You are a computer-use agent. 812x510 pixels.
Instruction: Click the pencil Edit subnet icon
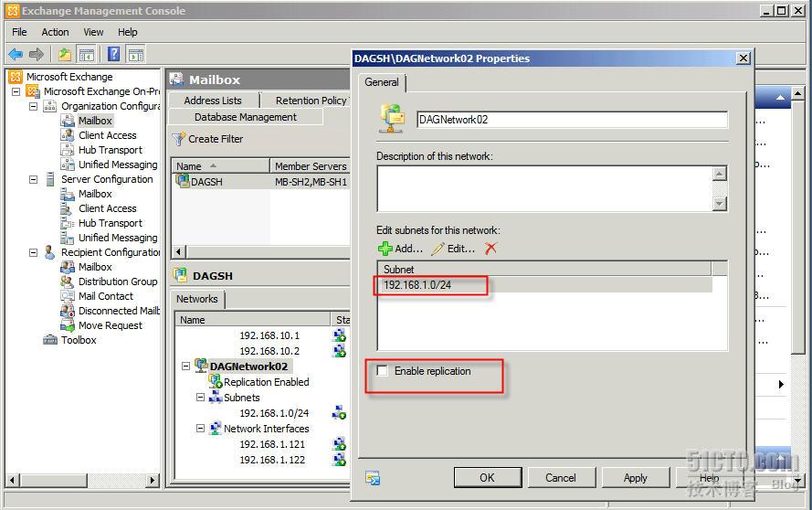pyautogui.click(x=438, y=249)
